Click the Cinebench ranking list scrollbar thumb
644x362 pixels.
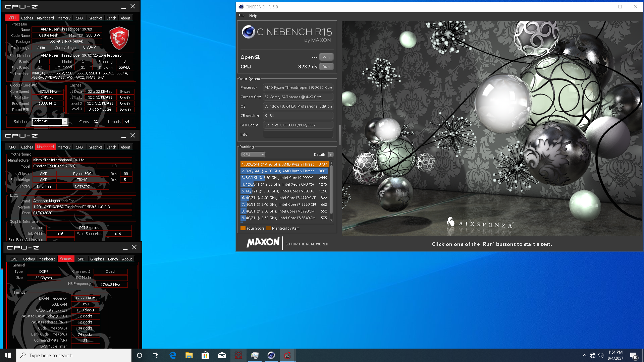(x=331, y=189)
